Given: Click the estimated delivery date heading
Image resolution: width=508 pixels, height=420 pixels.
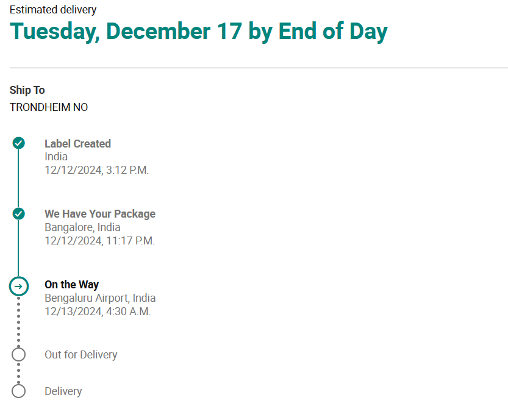Looking at the screenshot, I should click(199, 31).
